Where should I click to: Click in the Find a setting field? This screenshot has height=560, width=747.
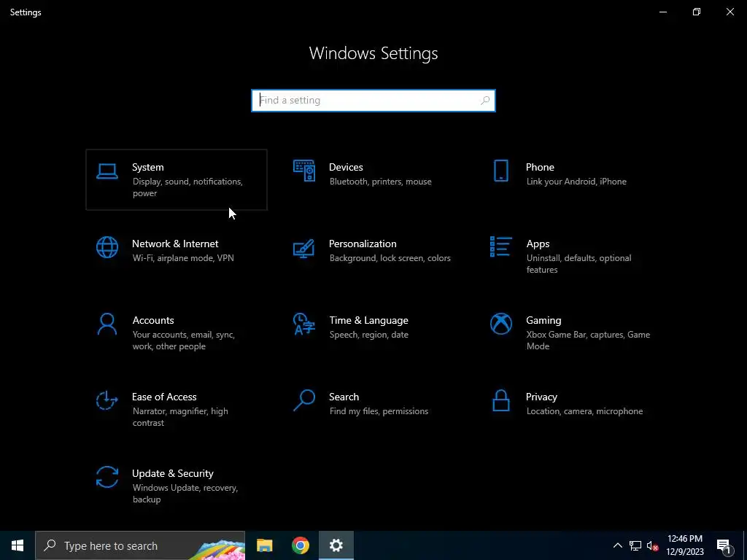pyautogui.click(x=373, y=101)
